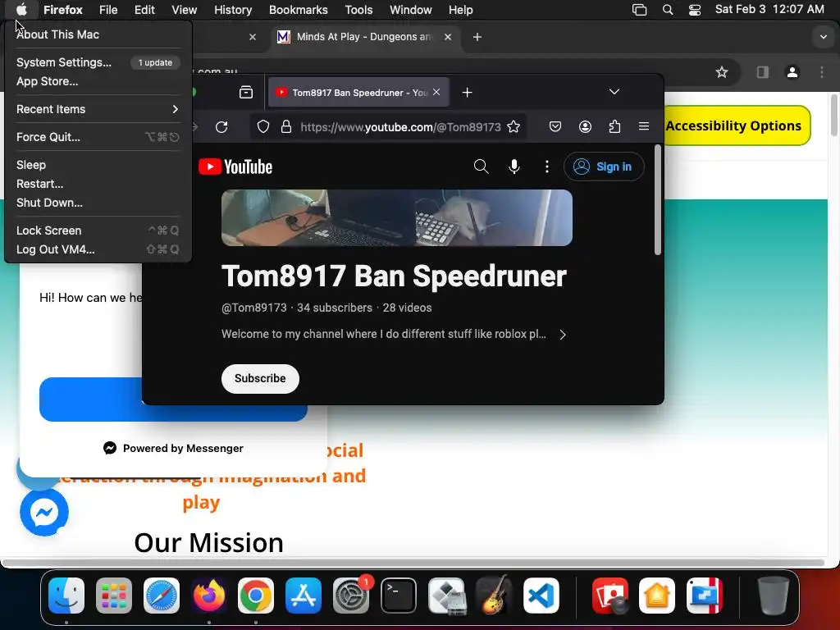This screenshot has width=840, height=630.
Task: Click the YouTube channel banner image
Action: click(397, 217)
